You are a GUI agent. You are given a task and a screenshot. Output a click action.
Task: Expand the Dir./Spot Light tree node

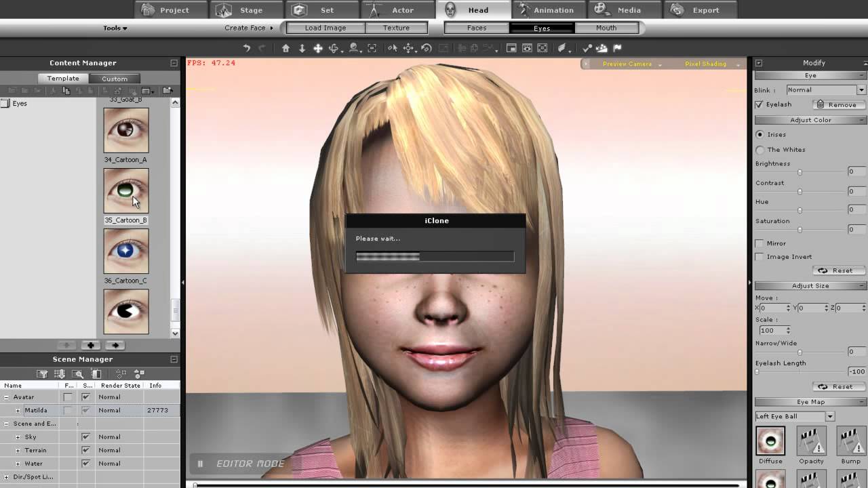tap(7, 477)
